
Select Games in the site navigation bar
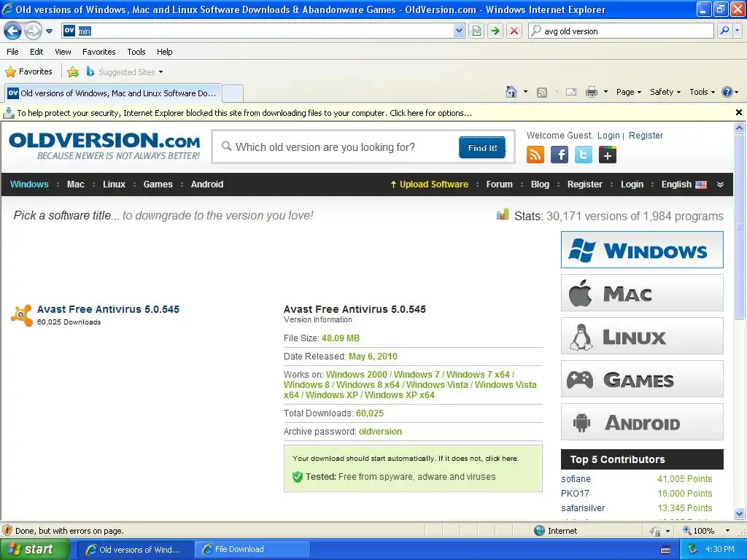[158, 184]
